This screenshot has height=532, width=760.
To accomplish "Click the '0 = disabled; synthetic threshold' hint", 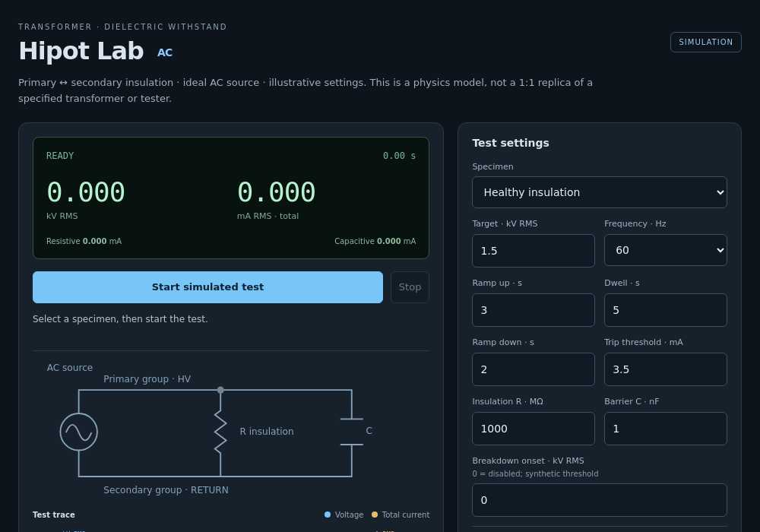I will (x=535, y=473).
